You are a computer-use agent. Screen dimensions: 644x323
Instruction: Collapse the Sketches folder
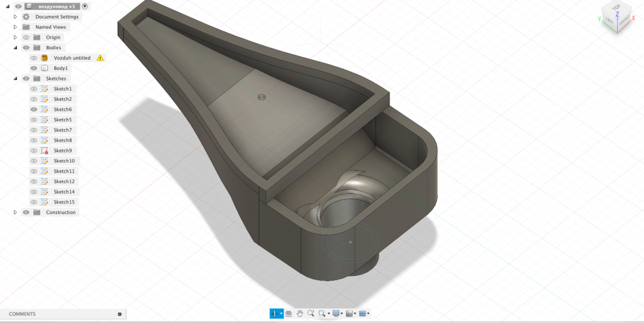[x=15, y=79]
